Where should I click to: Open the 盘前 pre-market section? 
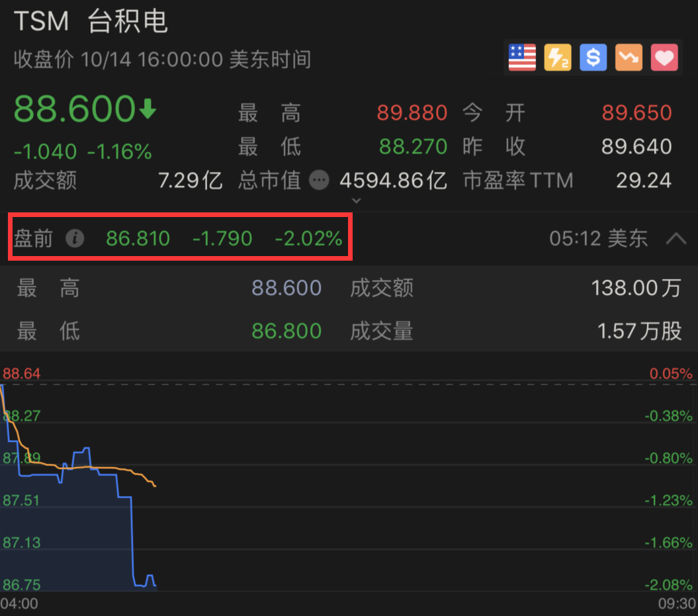[x=32, y=239]
